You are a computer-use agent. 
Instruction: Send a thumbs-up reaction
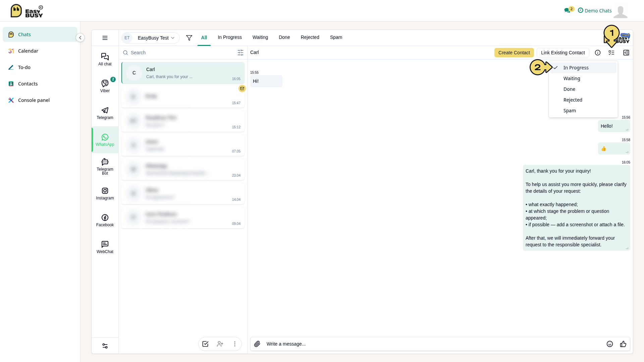click(x=623, y=344)
